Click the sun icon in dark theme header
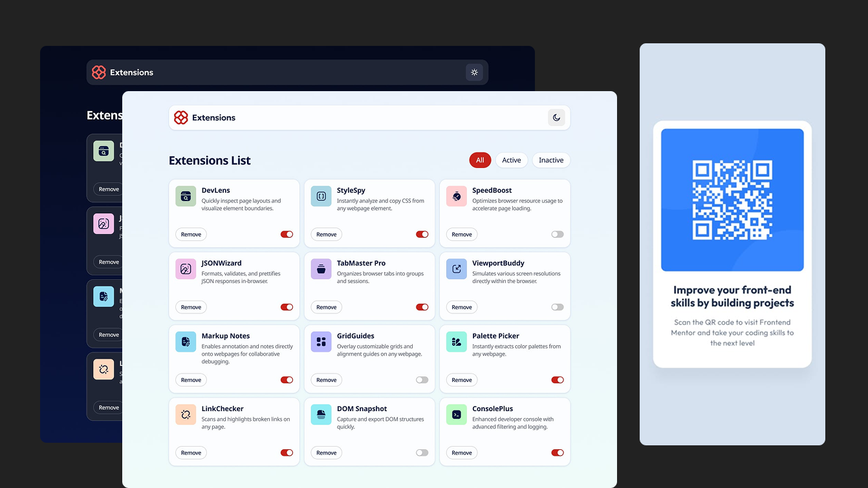 tap(474, 72)
